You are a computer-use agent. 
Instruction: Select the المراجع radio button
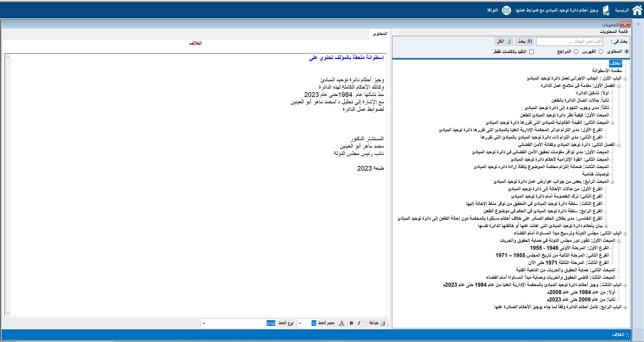[576, 52]
